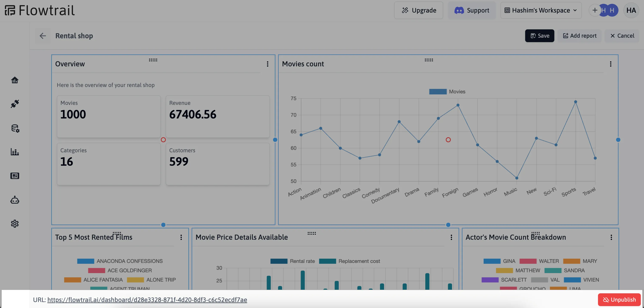Click Movies count panel right resize handle
Image resolution: width=644 pixels, height=308 pixels.
point(618,140)
